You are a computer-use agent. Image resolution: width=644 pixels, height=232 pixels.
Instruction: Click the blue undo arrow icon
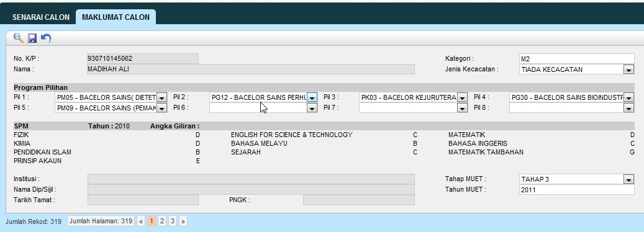[x=46, y=38]
